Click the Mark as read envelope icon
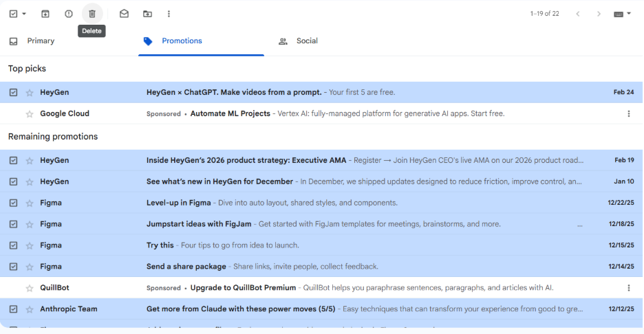Viewport: 644px width, 334px height. (124, 14)
